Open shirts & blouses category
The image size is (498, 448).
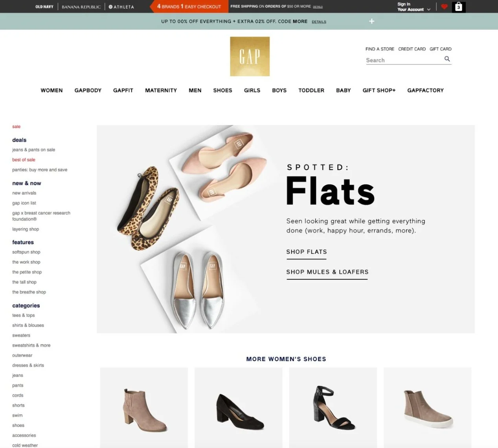click(x=28, y=325)
